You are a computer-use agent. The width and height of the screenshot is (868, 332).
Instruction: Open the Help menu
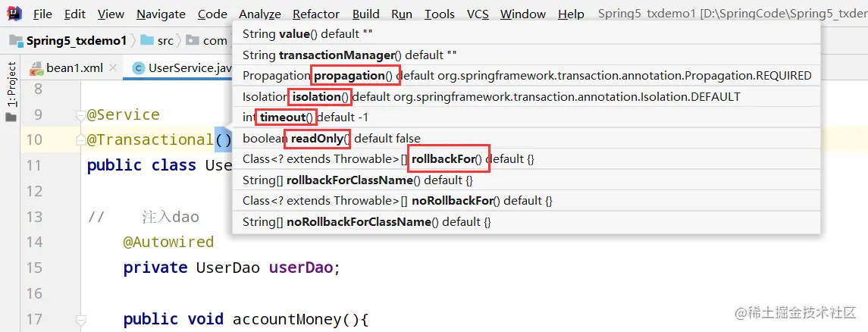click(571, 14)
